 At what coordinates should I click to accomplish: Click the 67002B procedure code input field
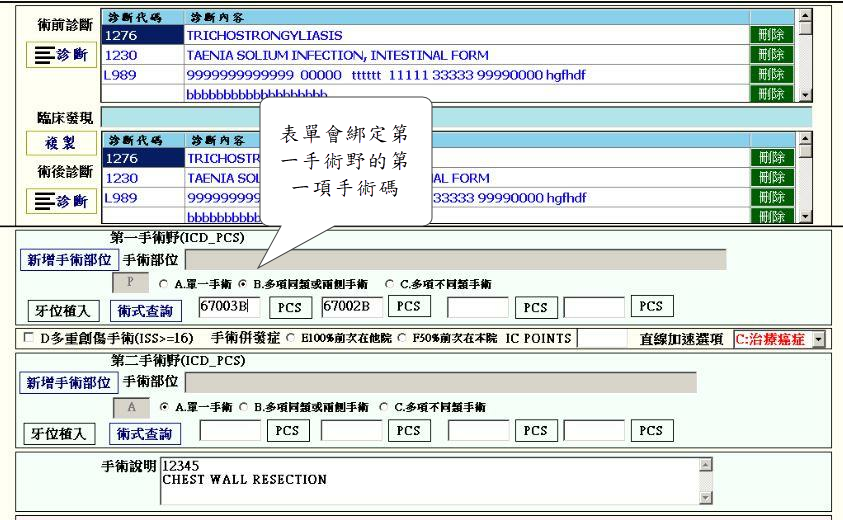[x=350, y=307]
